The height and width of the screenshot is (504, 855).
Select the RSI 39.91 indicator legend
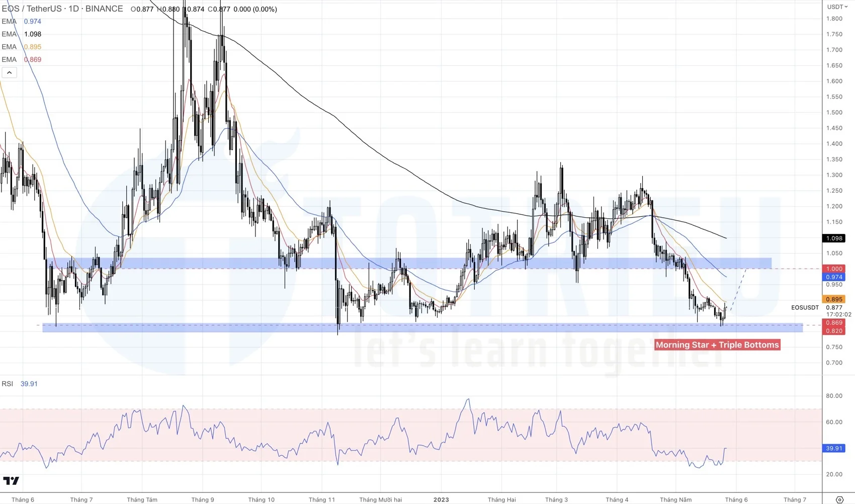[20, 384]
